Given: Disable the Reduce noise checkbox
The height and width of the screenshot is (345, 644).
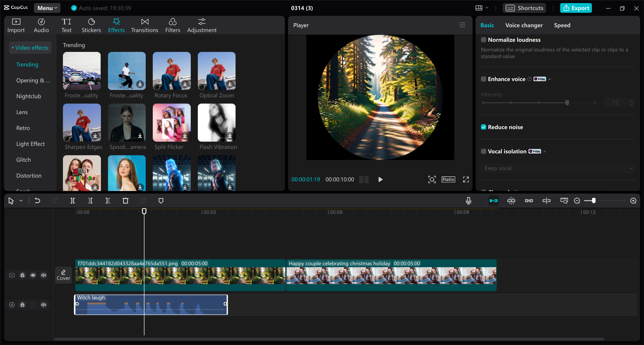Looking at the screenshot, I should (x=483, y=127).
